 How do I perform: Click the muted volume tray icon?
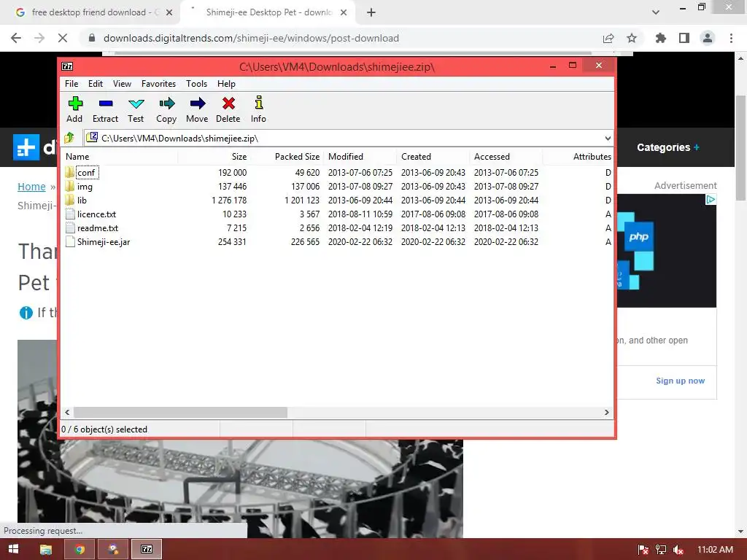pos(678,550)
